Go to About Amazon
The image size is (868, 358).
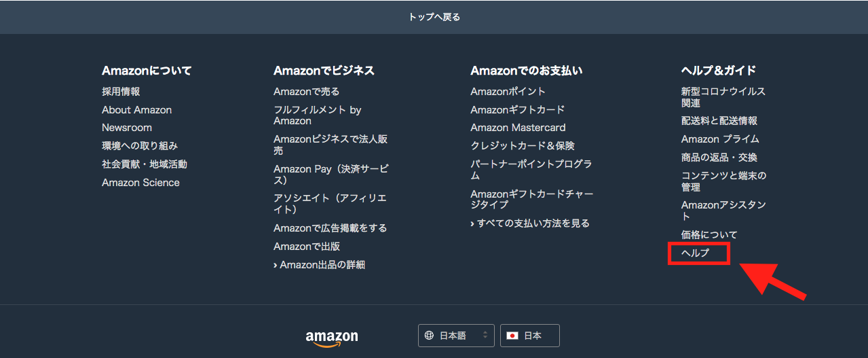pos(136,109)
